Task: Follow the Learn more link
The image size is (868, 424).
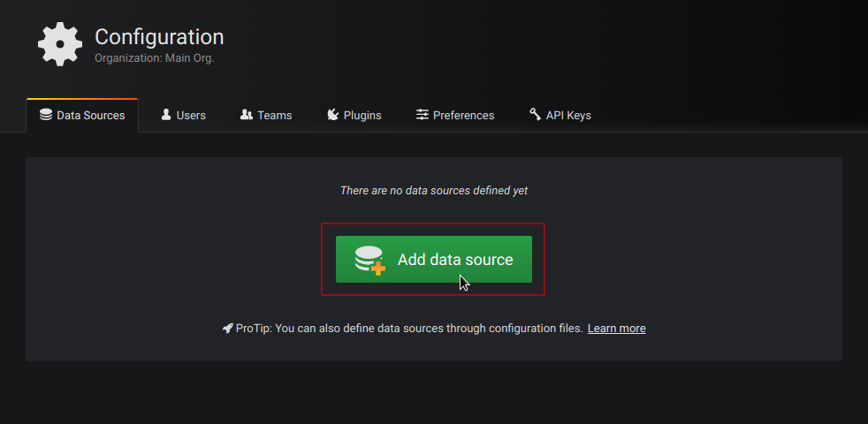Action: coord(616,329)
